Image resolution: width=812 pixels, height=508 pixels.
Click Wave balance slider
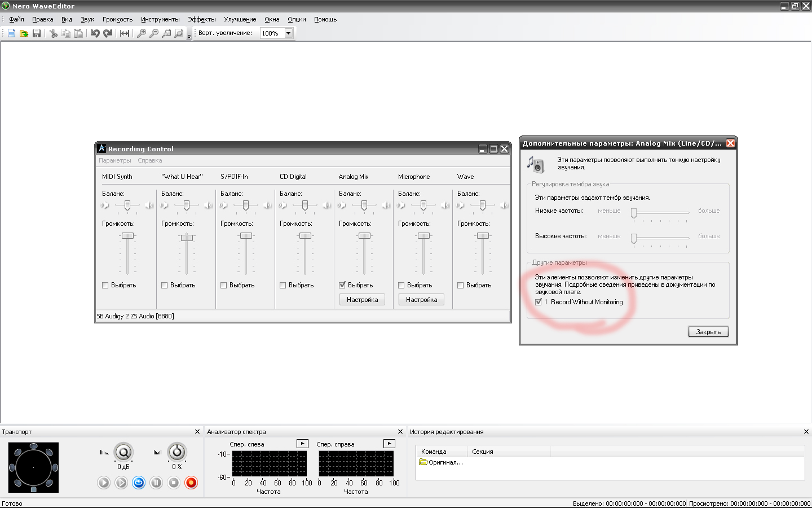pyautogui.click(x=483, y=205)
